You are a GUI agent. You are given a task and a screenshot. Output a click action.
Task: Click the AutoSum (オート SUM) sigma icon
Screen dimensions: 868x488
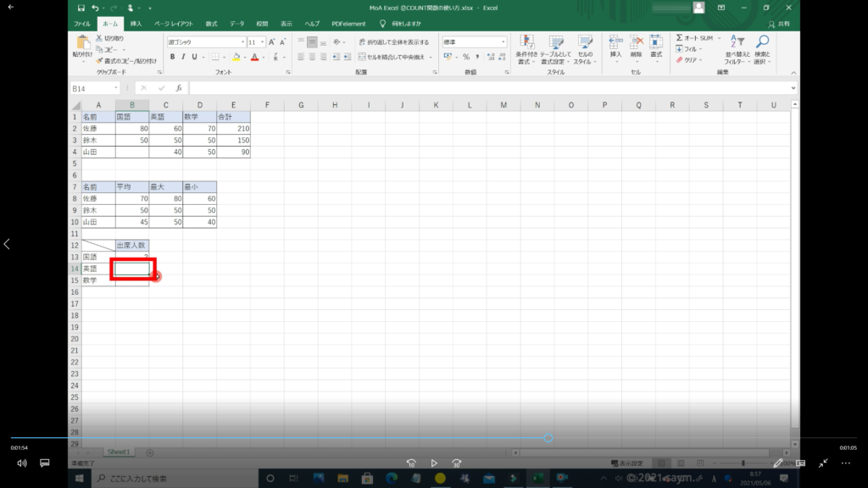[680, 38]
